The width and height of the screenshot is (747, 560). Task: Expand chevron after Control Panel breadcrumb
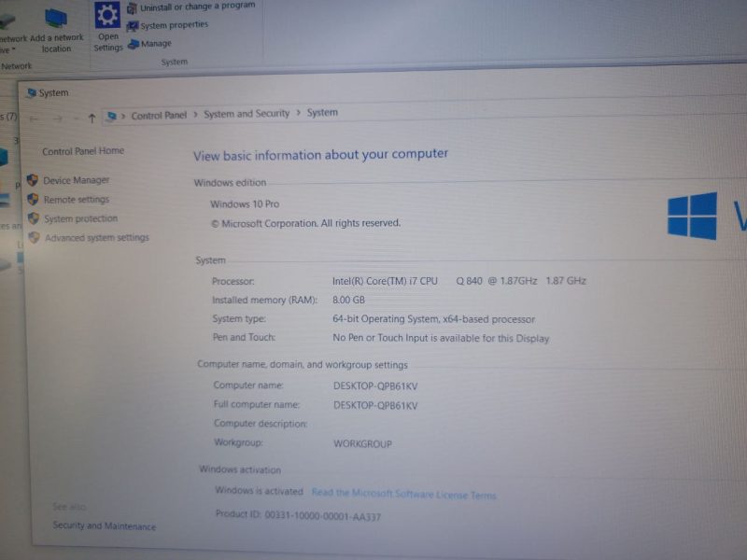(195, 115)
